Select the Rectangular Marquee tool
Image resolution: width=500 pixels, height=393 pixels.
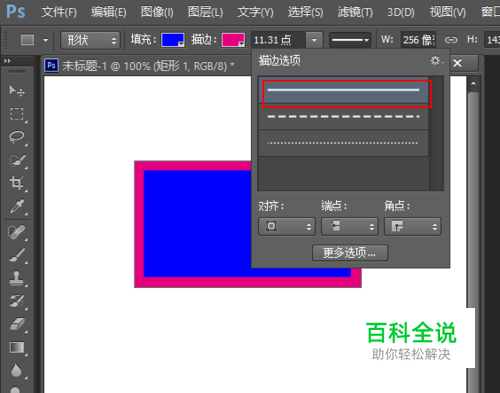click(17, 114)
